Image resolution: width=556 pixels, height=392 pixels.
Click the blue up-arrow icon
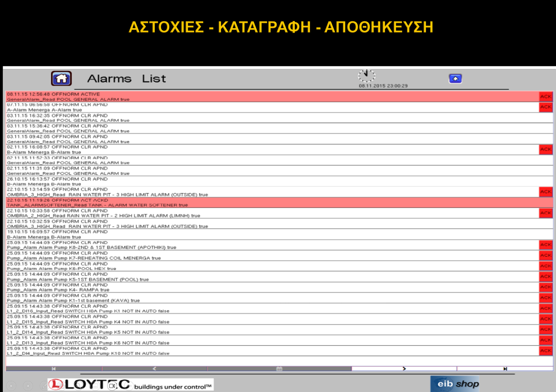click(455, 78)
